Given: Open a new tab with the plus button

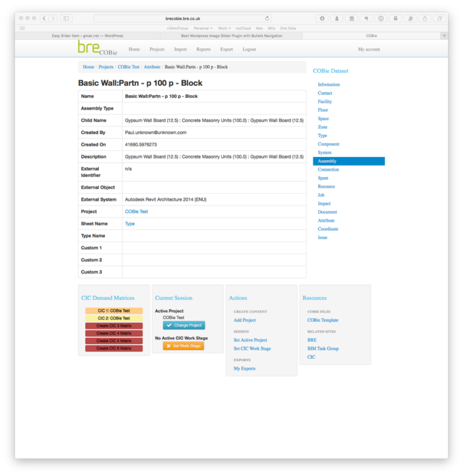Looking at the screenshot, I should [444, 36].
